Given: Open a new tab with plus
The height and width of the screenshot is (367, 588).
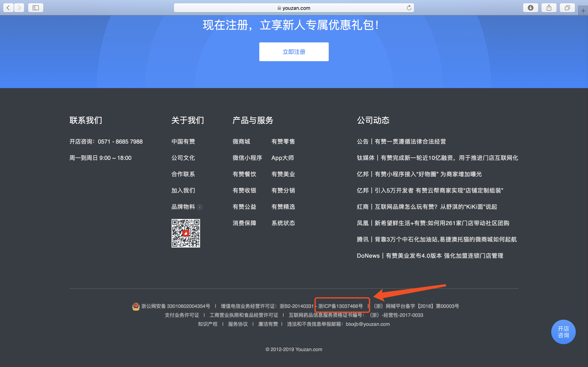Looking at the screenshot, I should 583,11.
